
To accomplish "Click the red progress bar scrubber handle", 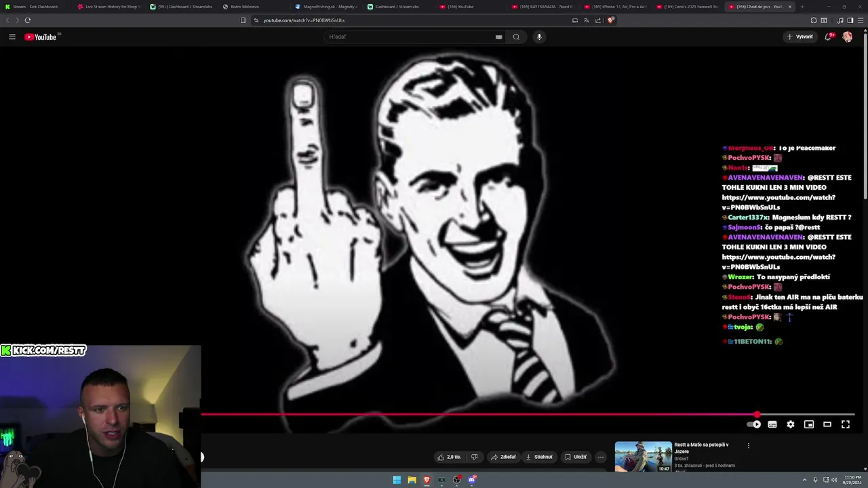I will (x=757, y=414).
